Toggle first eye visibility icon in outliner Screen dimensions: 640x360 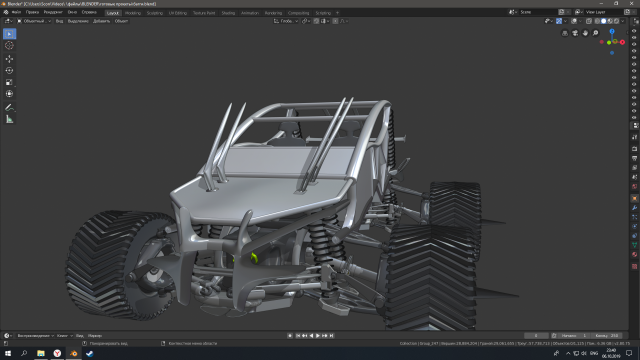point(634,31)
